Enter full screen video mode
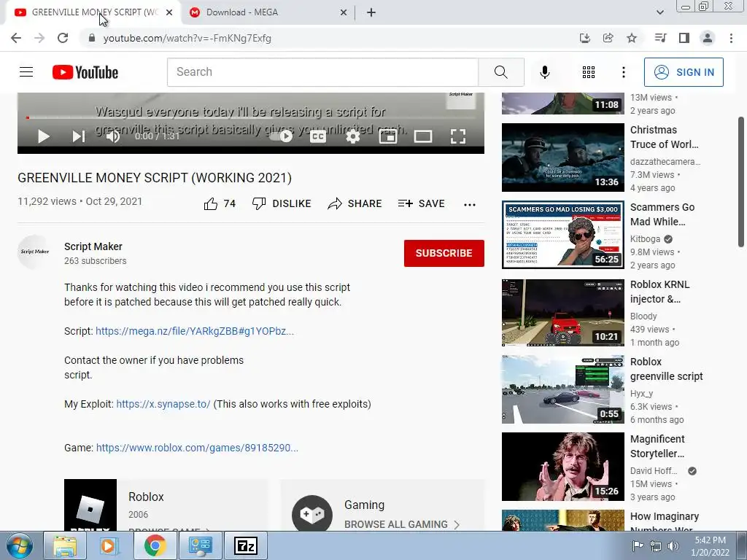This screenshot has width=747, height=560. coord(458,136)
